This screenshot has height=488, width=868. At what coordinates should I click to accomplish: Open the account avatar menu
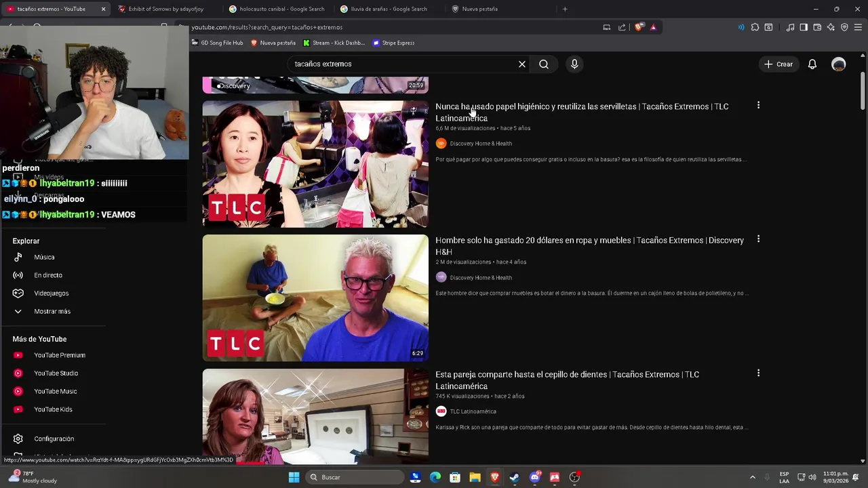(839, 64)
